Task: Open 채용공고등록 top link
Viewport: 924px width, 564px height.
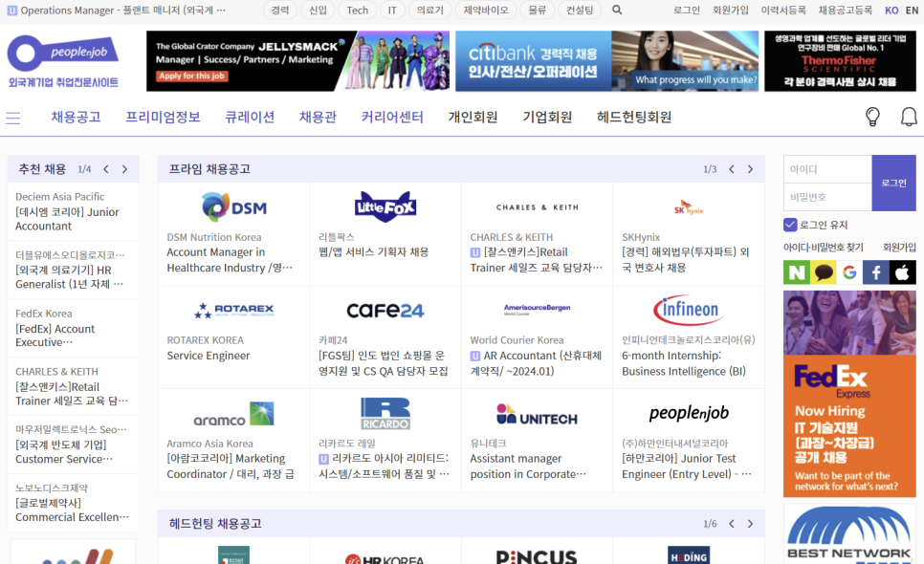Action: coord(845,10)
